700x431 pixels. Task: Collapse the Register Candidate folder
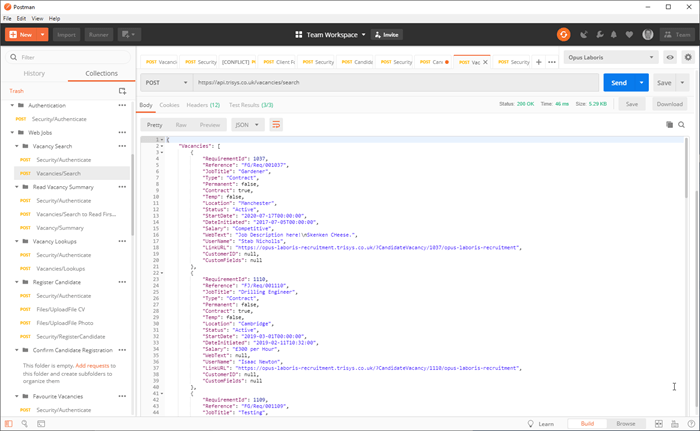17,282
